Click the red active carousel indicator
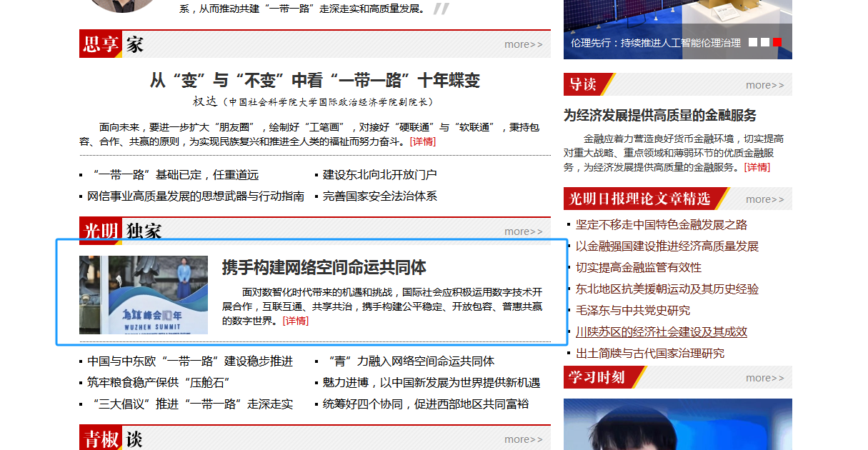 (777, 43)
